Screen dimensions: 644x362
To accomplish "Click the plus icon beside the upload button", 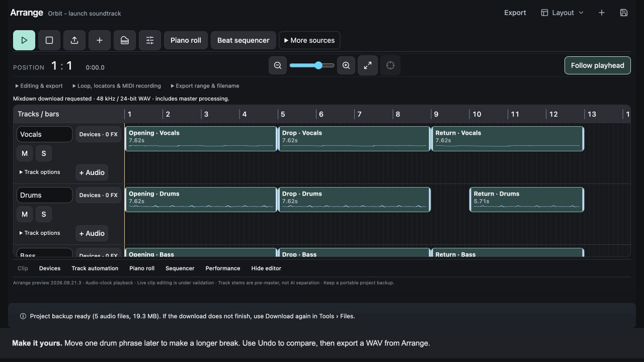I will (x=100, y=40).
